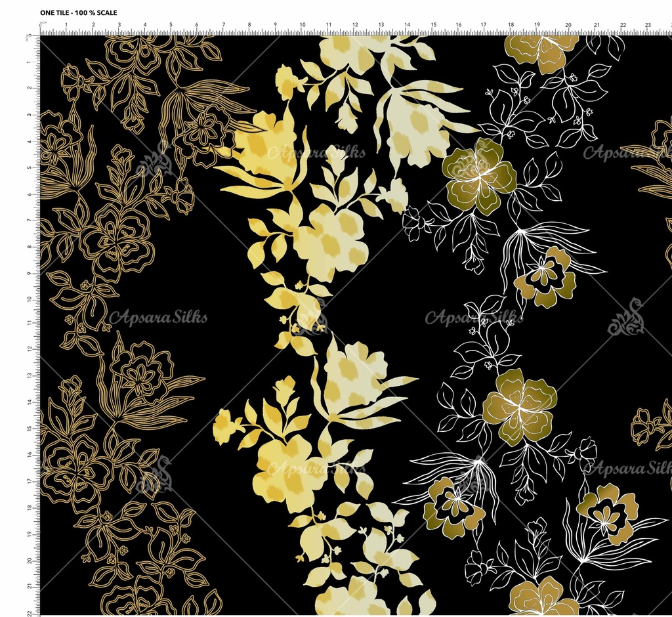Click the 1 mark on the top ruler
The width and height of the screenshot is (672, 617).
[x=66, y=26]
